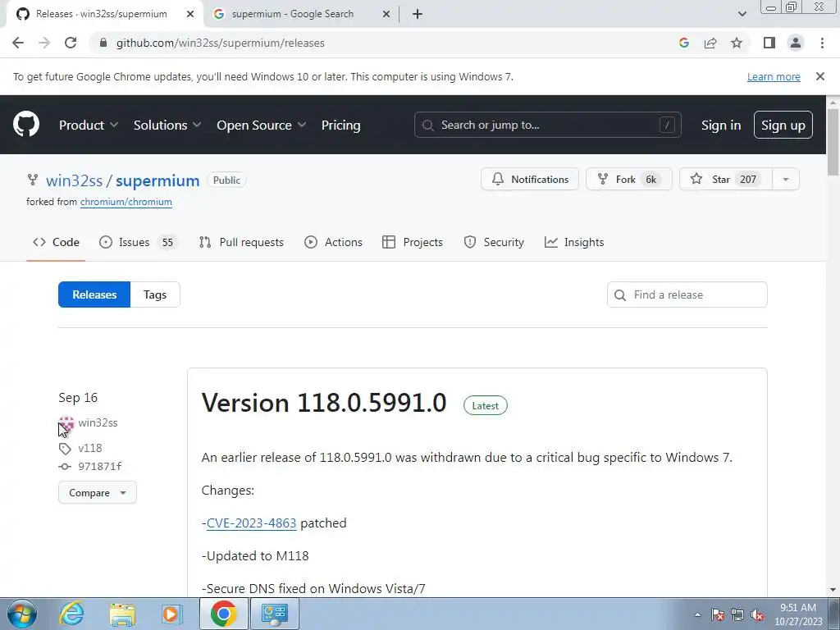Click the Find a release search field
The width and height of the screenshot is (840, 630).
click(x=687, y=294)
